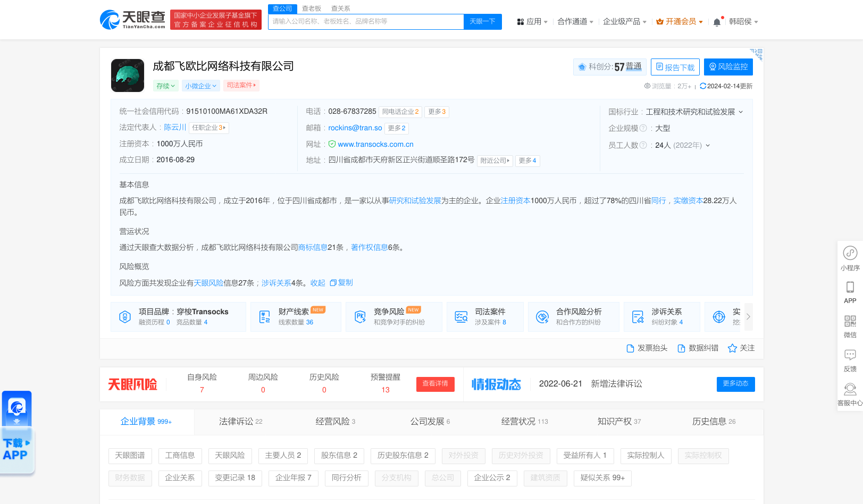Click the 反馈 feedback icon
The width and height of the screenshot is (863, 504).
tap(850, 355)
